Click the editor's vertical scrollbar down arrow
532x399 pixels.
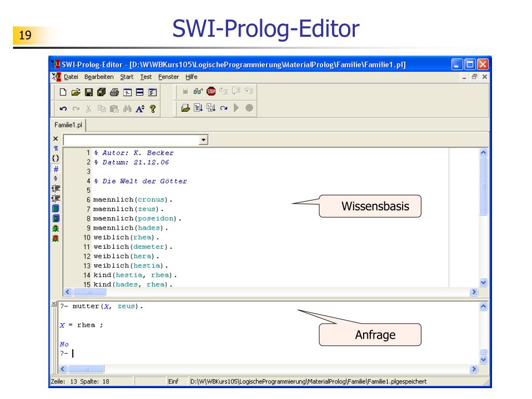point(484,282)
